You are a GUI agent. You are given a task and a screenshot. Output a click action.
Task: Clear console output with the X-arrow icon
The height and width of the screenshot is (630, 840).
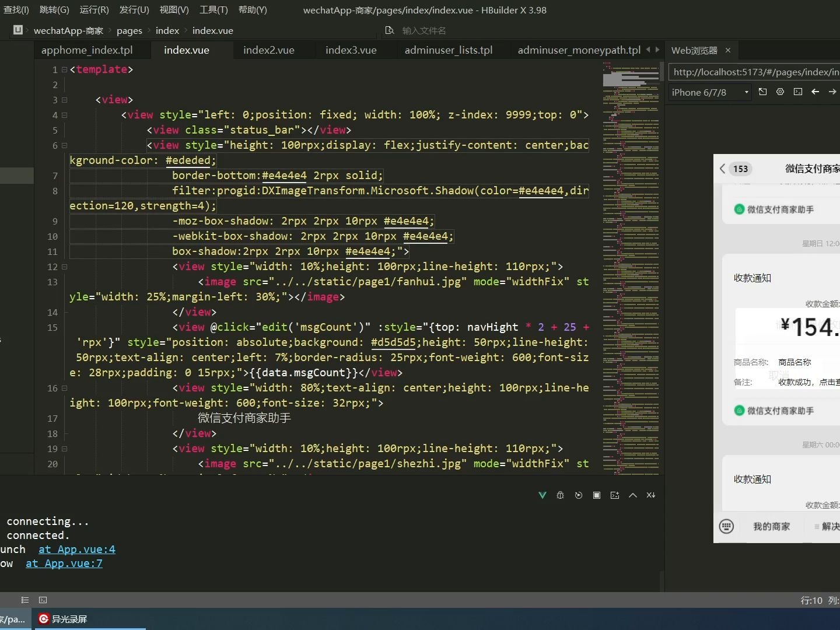click(651, 495)
